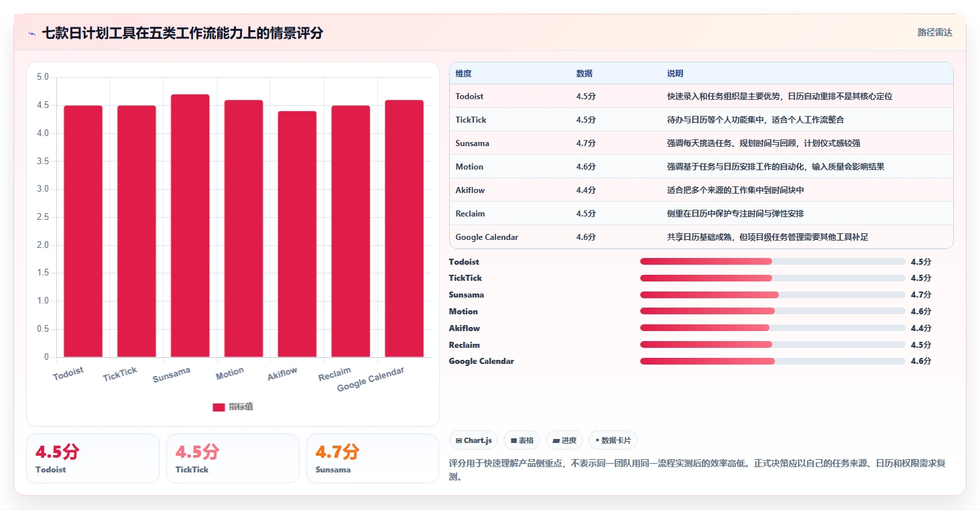Click the Sunsama progress bar
This screenshot has width=980, height=510.
tap(773, 295)
